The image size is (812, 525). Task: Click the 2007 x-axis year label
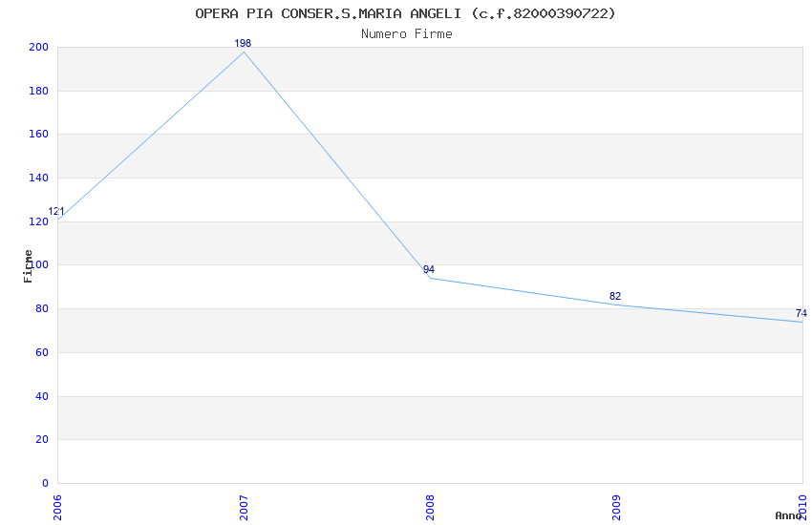tap(244, 508)
